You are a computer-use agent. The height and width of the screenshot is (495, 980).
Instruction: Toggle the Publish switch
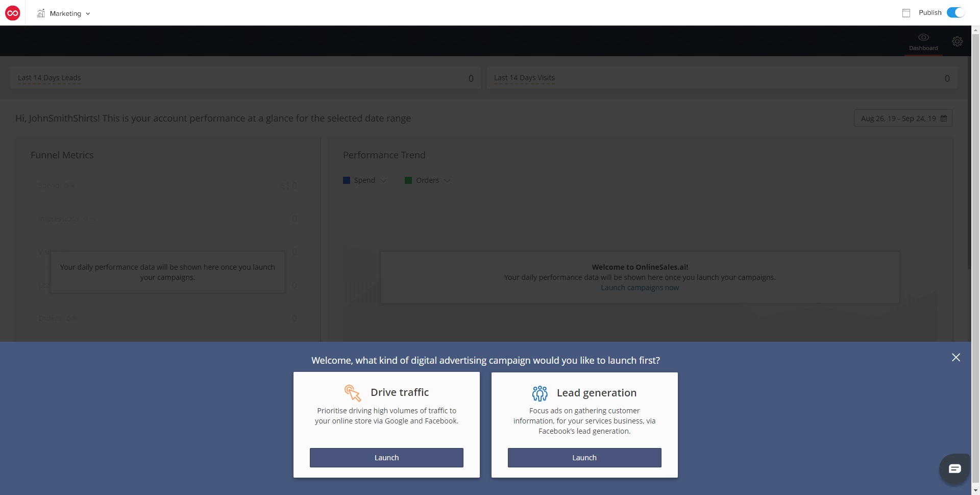click(x=955, y=13)
